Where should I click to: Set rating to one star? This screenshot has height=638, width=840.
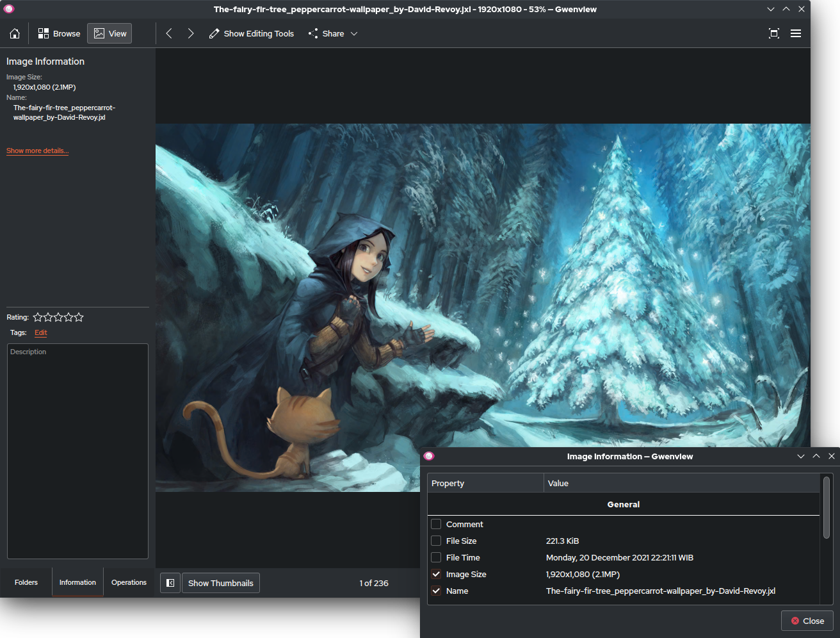click(38, 317)
